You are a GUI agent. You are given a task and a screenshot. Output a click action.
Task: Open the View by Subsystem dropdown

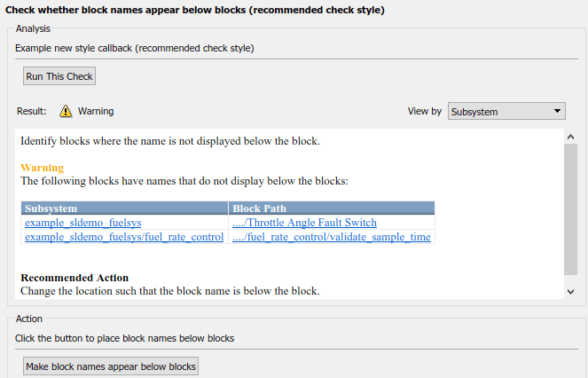coord(506,112)
